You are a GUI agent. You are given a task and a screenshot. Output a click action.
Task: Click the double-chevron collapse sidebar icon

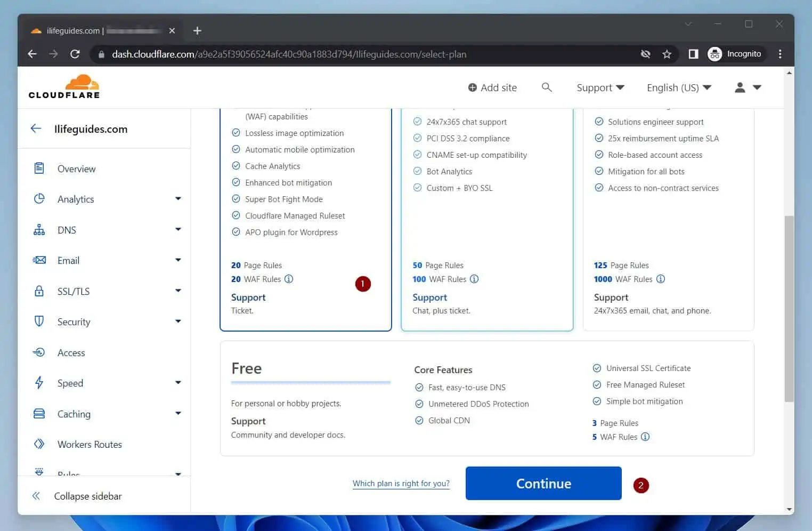click(36, 496)
